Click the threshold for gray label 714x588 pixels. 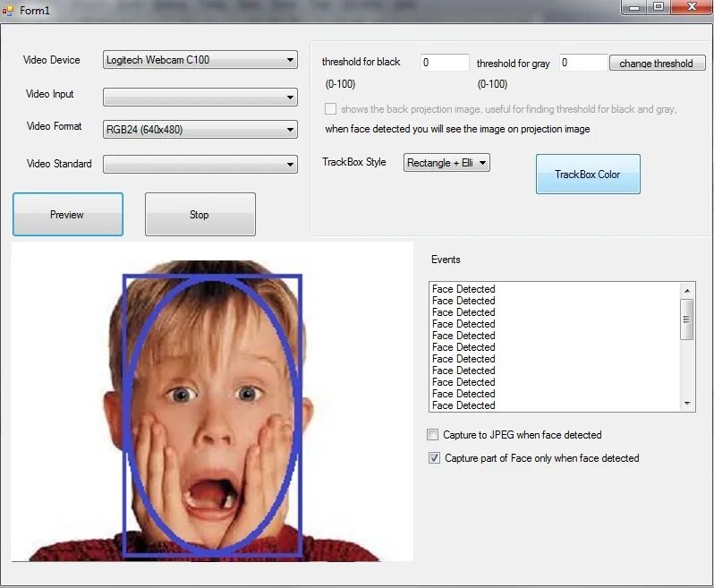(x=514, y=64)
